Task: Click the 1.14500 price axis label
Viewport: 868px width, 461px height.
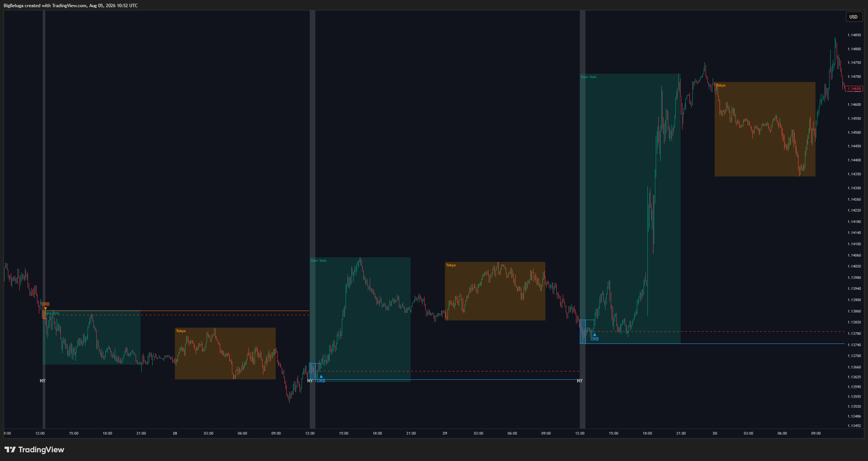Action: pyautogui.click(x=854, y=133)
